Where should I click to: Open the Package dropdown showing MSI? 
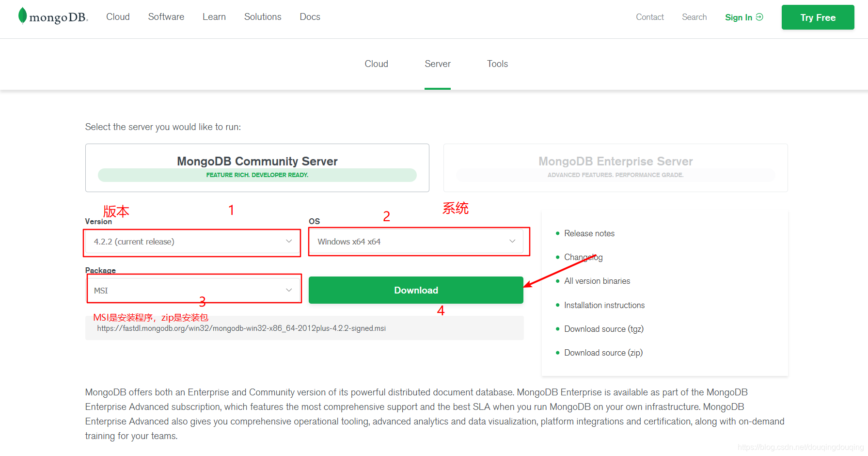coord(192,290)
